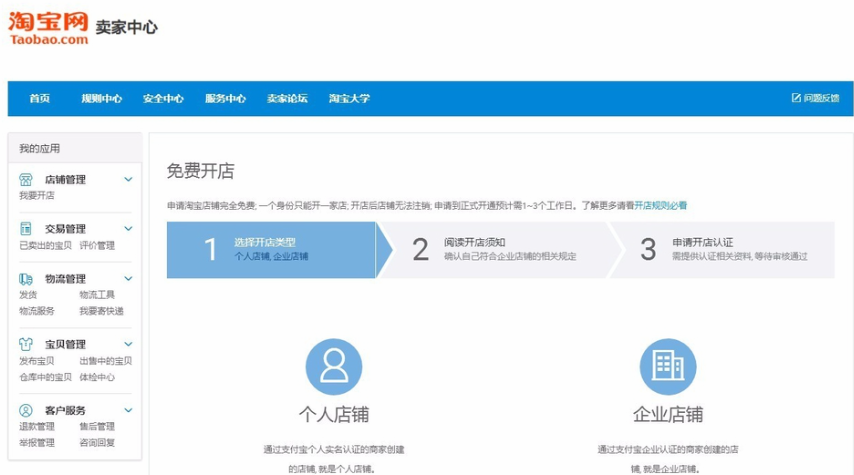Viewport: 854px width, 475px height.
Task: Collapse the 物流管理 section chevron
Action: coord(128,279)
